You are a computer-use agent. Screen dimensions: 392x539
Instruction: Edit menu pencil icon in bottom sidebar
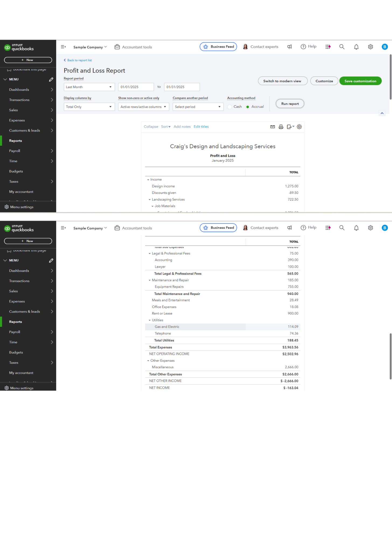pyautogui.click(x=51, y=261)
